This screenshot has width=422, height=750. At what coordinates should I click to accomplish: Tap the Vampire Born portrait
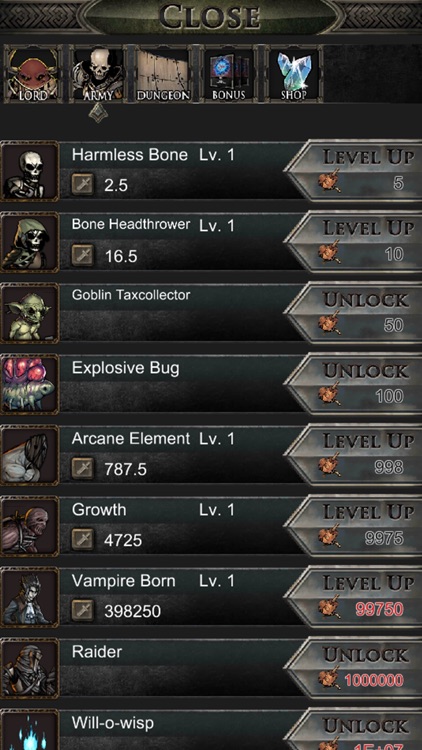[x=30, y=597]
